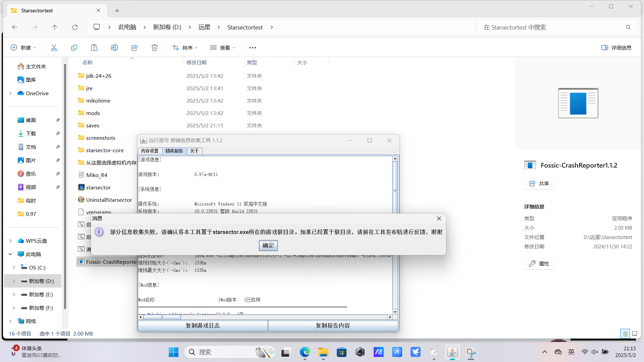Switch to the 关于 tab
This screenshot has width=644, height=362.
click(x=194, y=151)
